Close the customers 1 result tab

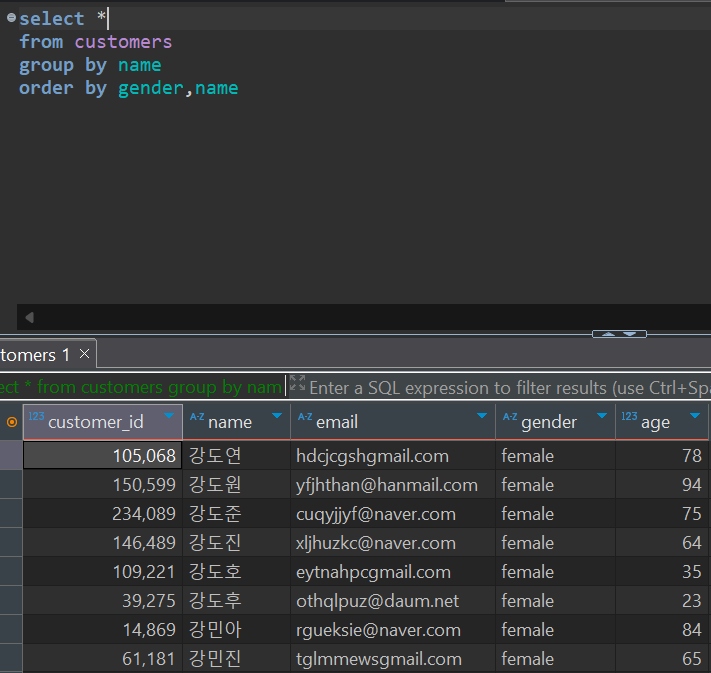(x=84, y=354)
